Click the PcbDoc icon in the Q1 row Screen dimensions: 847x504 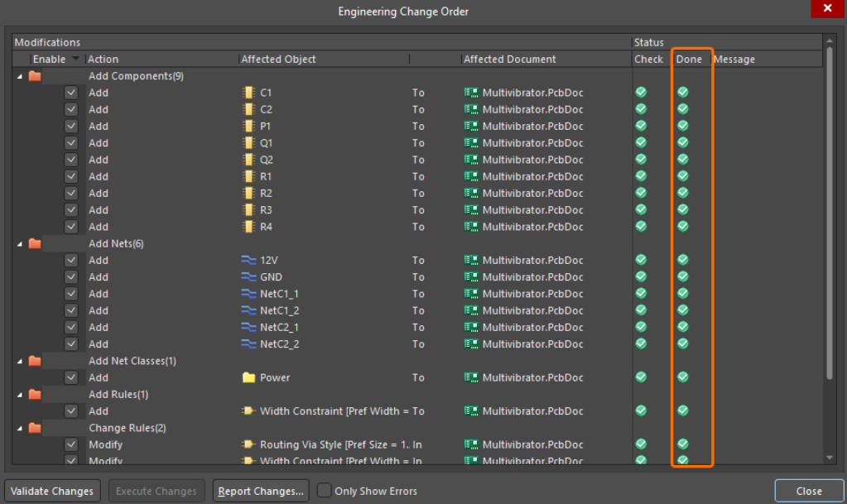point(470,143)
